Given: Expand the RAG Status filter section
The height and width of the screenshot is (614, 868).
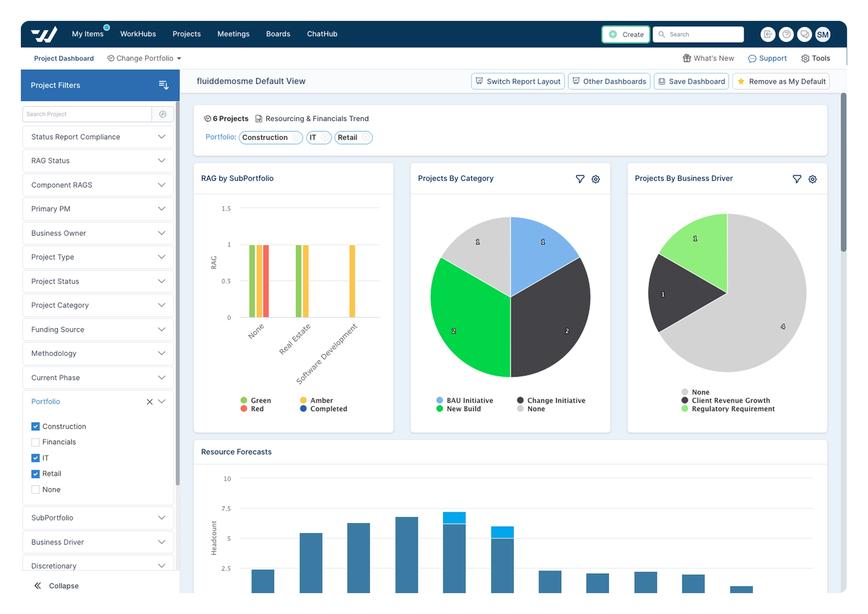Looking at the screenshot, I should pyautogui.click(x=98, y=161).
